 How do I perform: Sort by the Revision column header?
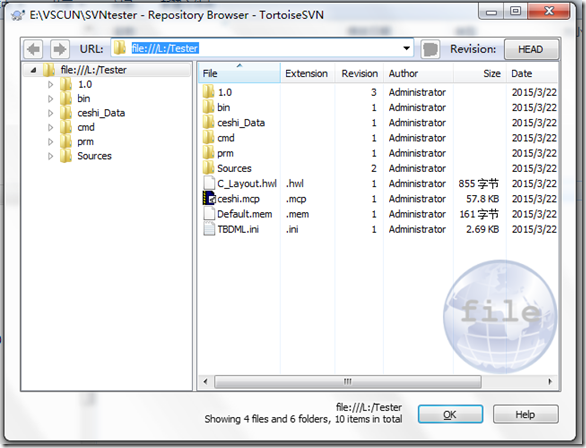(x=359, y=73)
